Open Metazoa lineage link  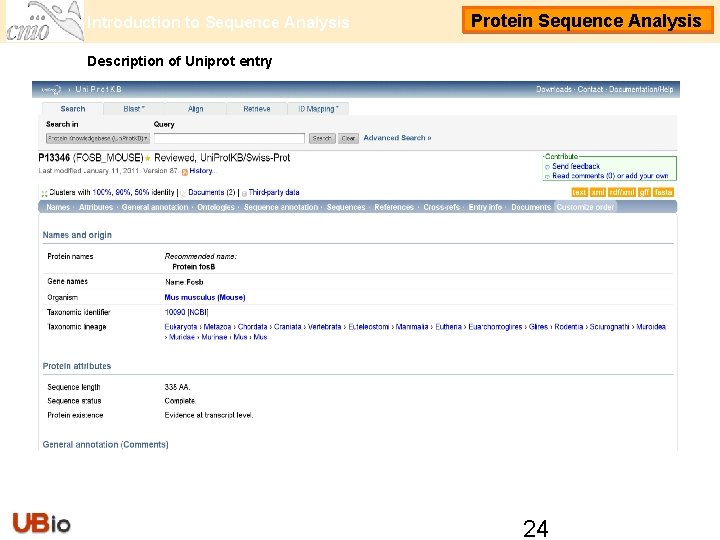pyautogui.click(x=217, y=327)
